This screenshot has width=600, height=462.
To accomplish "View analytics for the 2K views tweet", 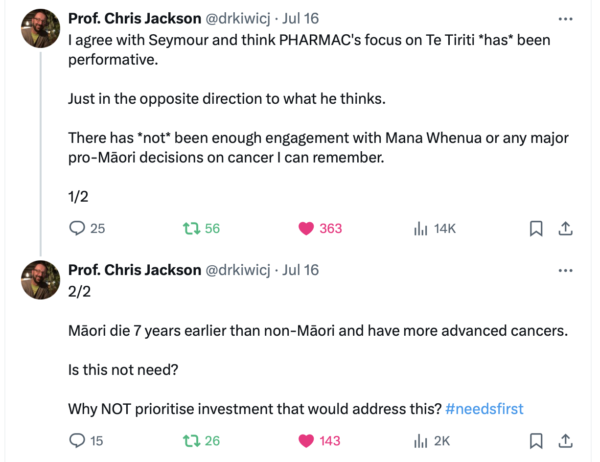I will [421, 440].
